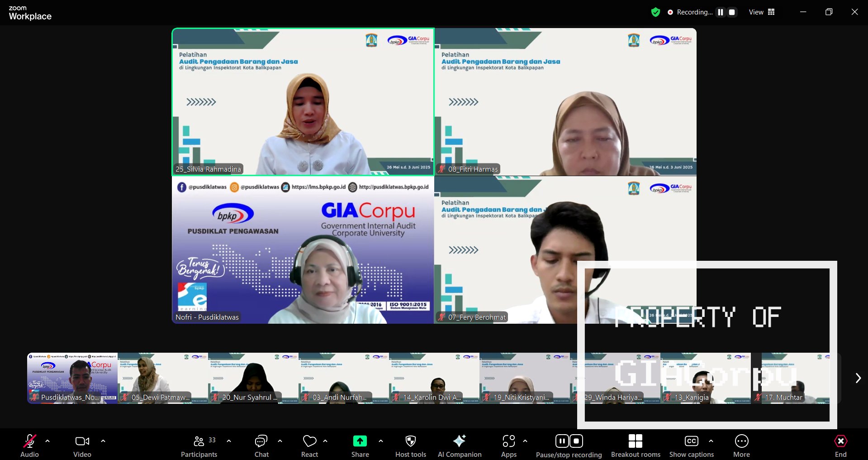Show next page of participant thumbnails
The height and width of the screenshot is (460, 868).
click(858, 378)
